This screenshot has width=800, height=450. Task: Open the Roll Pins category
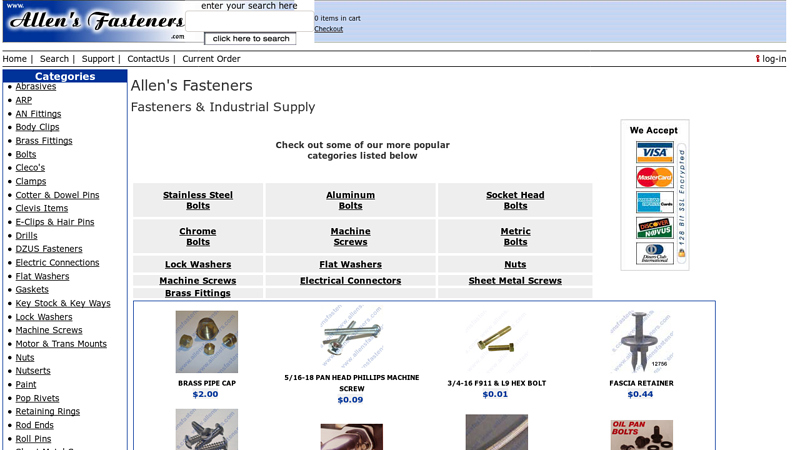click(x=33, y=439)
